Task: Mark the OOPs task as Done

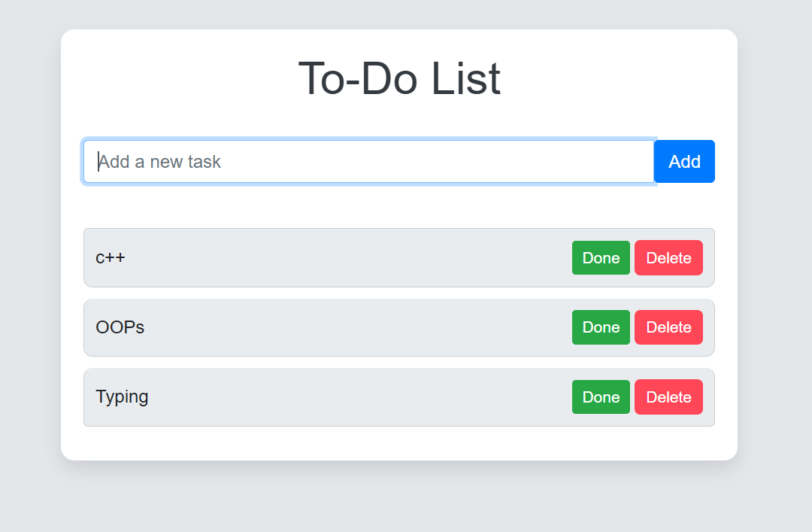Action: coord(601,327)
